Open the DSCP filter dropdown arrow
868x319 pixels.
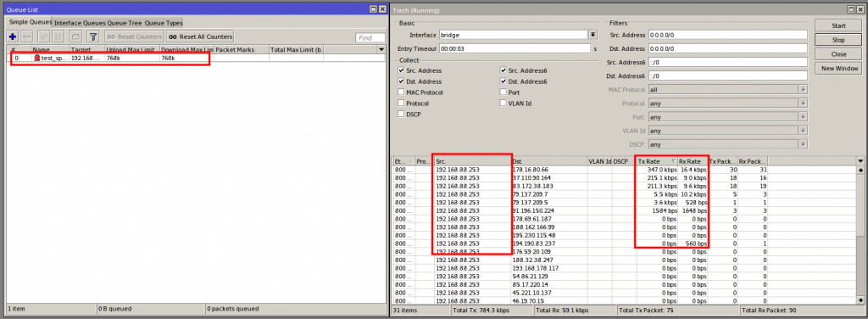[x=804, y=144]
